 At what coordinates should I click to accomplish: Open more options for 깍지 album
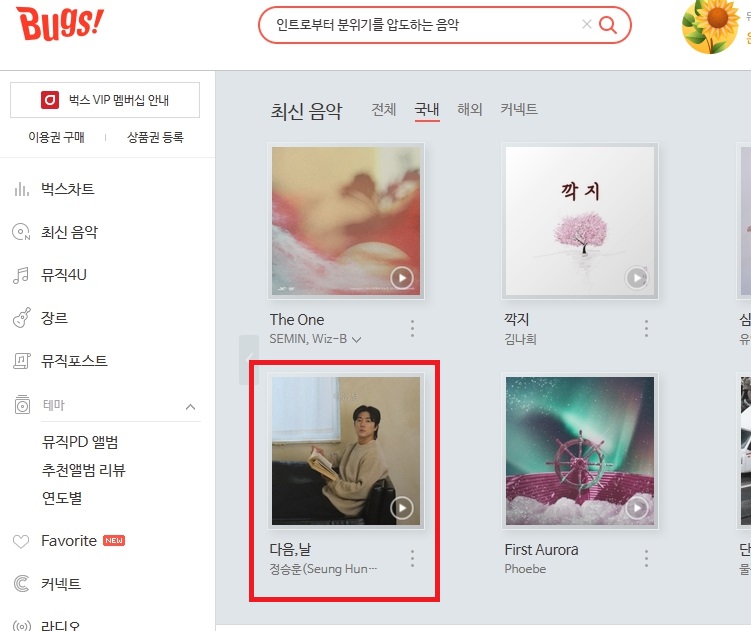(646, 328)
